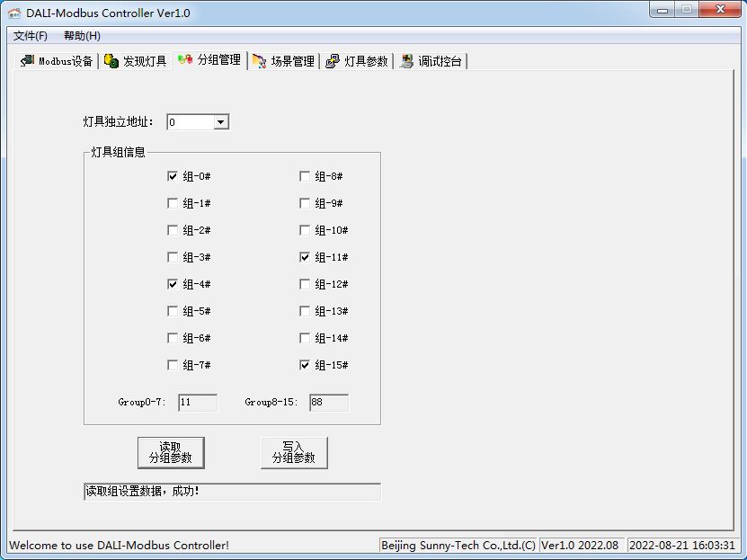Toggle the 组-5# checkbox
Image resolution: width=747 pixels, height=560 pixels.
173,311
